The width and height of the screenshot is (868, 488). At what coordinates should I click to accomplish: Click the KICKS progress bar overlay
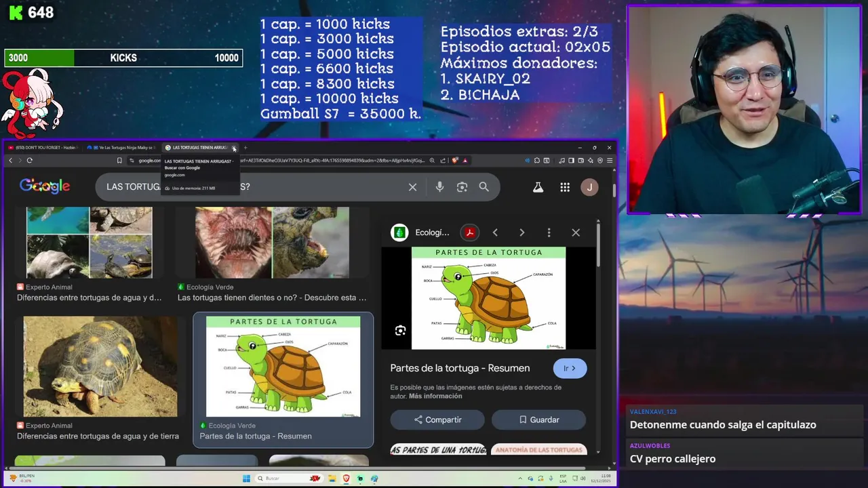(x=123, y=58)
